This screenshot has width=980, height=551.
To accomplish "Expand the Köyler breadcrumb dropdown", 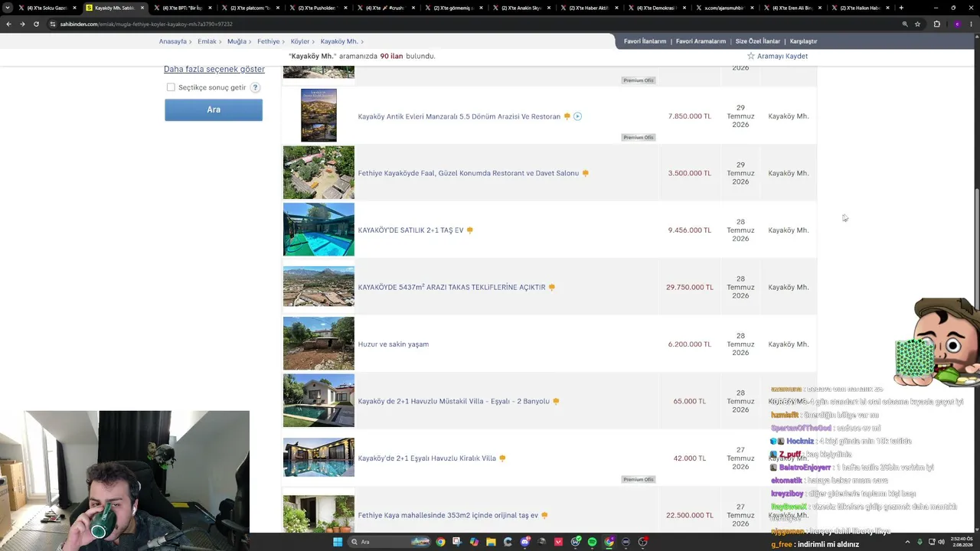I will coord(314,41).
